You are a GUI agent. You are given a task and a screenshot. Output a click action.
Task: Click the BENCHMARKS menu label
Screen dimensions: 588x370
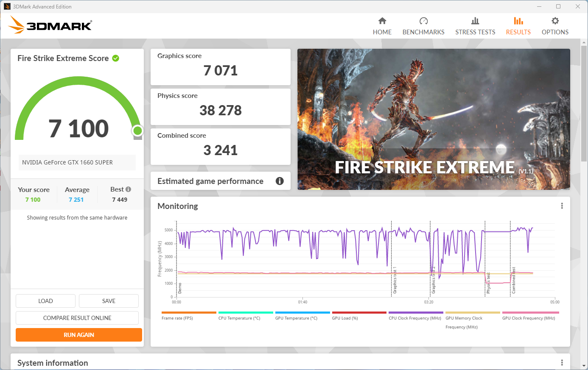(423, 32)
